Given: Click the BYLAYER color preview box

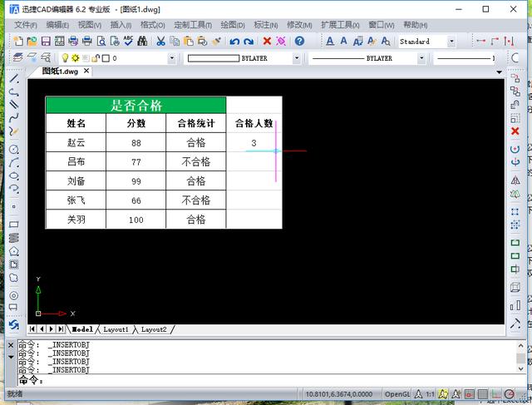Looking at the screenshot, I should pyautogui.click(x=214, y=58).
